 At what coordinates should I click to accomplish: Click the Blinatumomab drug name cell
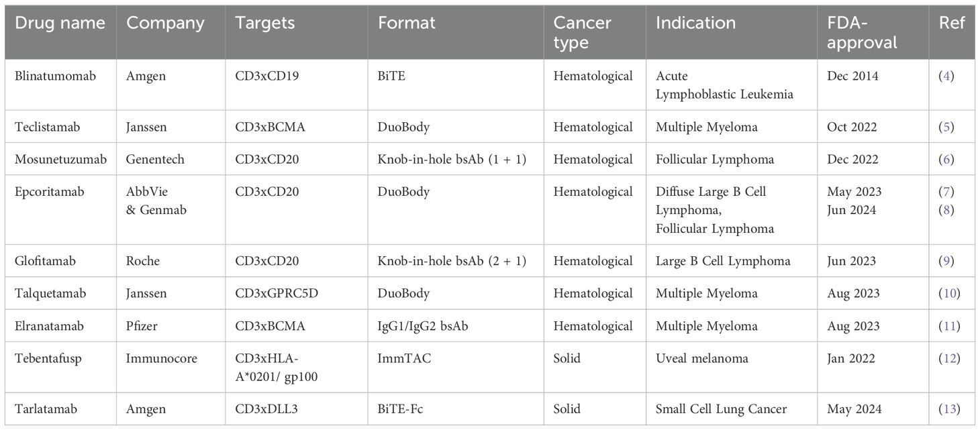click(x=56, y=76)
